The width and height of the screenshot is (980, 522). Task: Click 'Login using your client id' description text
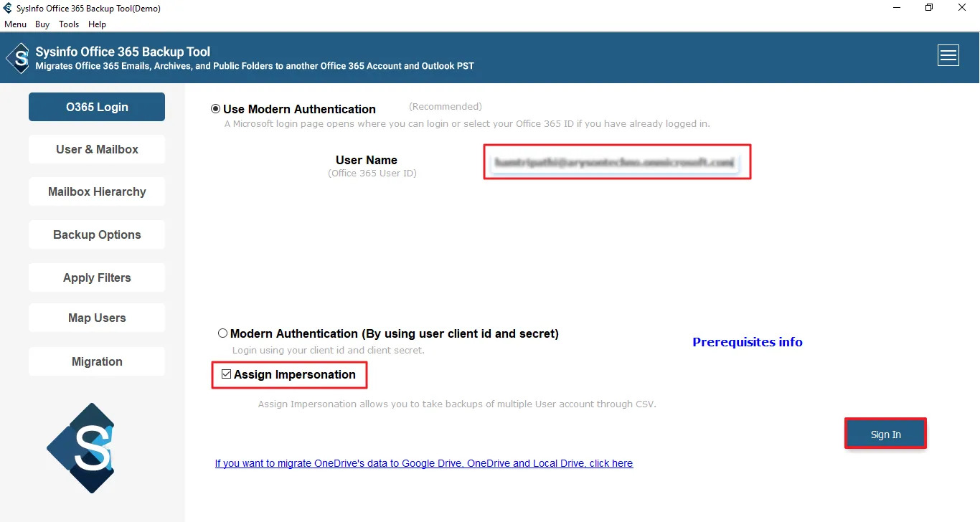328,351
